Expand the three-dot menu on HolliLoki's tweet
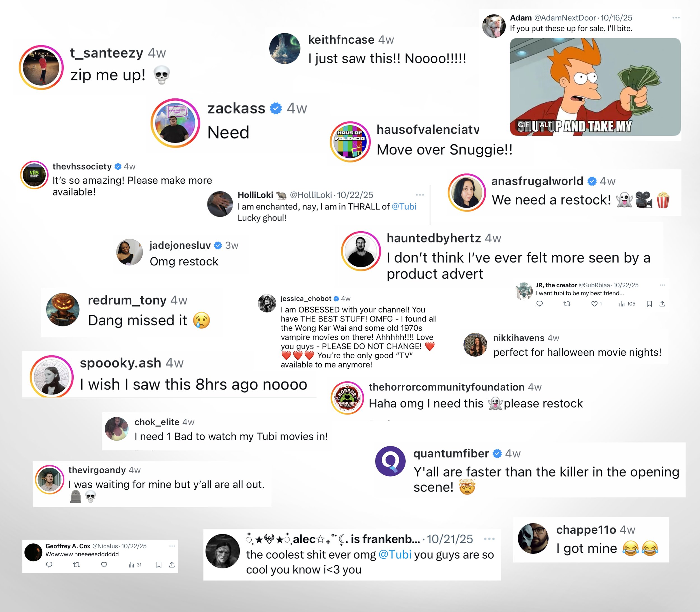700x612 pixels. point(420,195)
